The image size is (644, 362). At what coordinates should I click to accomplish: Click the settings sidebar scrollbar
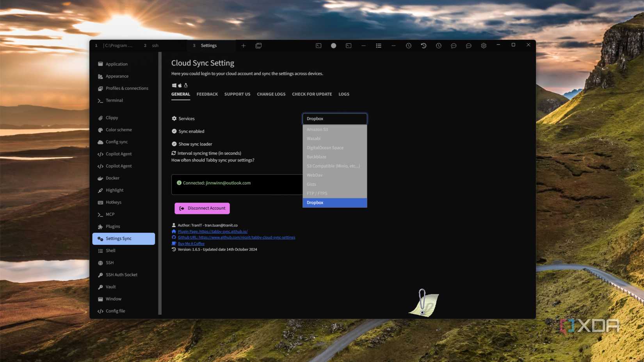tap(160, 184)
